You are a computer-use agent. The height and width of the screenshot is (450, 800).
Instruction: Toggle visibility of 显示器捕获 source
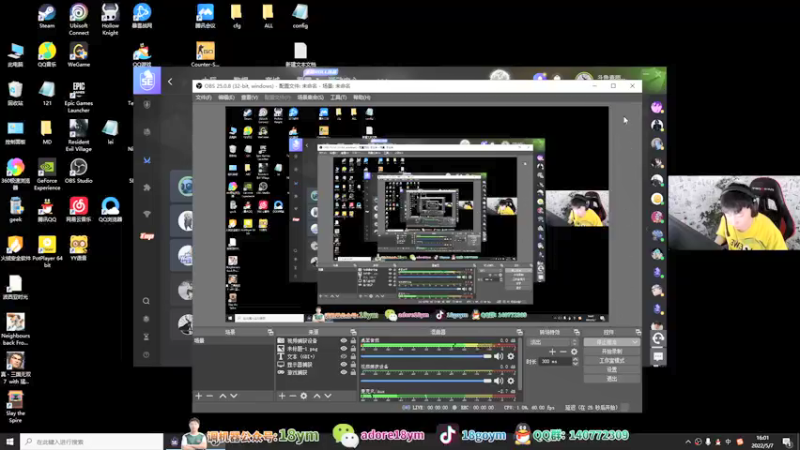[x=343, y=364]
